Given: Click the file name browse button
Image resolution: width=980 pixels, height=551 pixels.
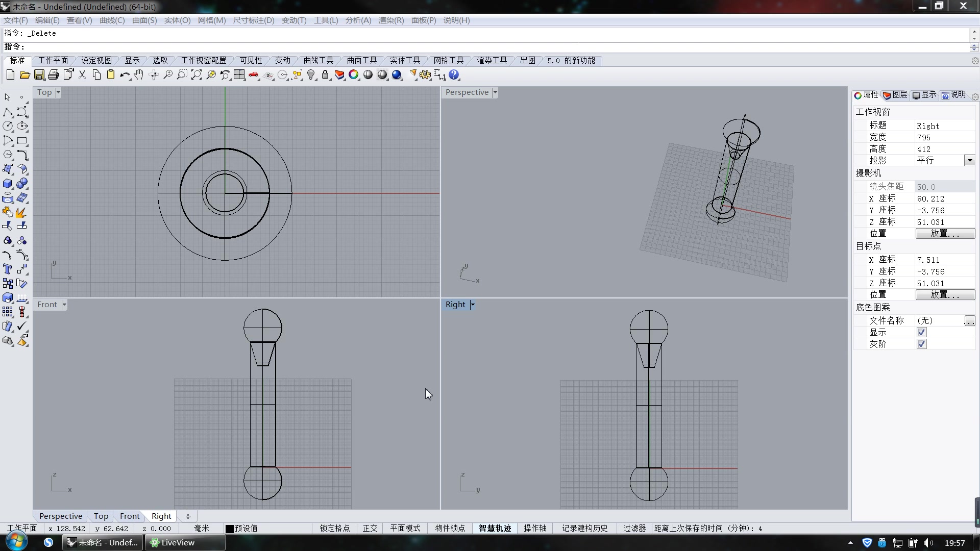Looking at the screenshot, I should pos(969,321).
